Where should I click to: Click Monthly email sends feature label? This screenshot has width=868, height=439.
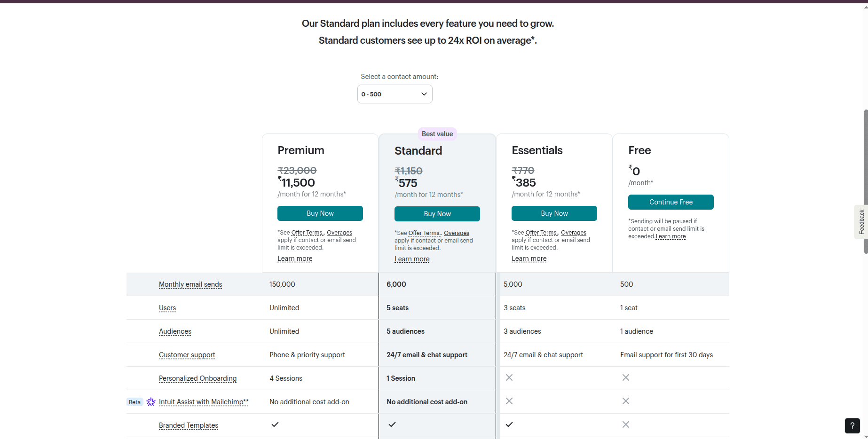190,284
